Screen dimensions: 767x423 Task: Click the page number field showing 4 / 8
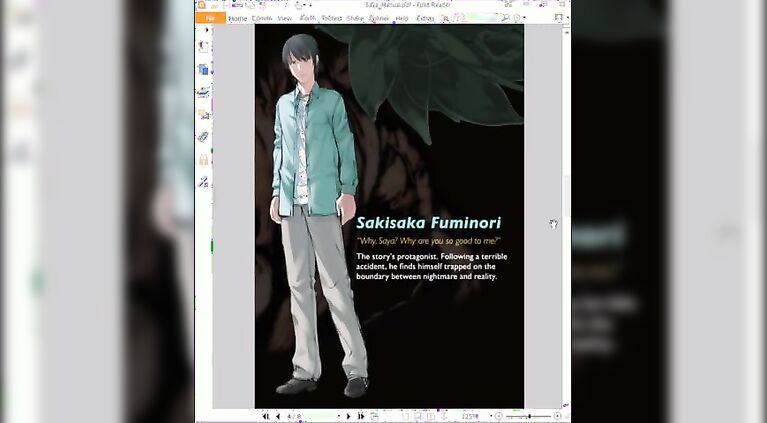coord(313,416)
